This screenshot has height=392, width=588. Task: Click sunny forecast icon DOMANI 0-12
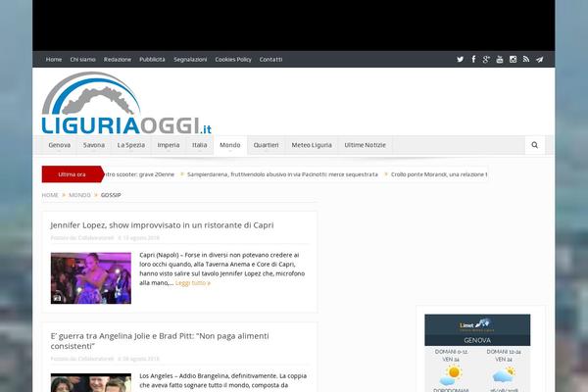(451, 375)
